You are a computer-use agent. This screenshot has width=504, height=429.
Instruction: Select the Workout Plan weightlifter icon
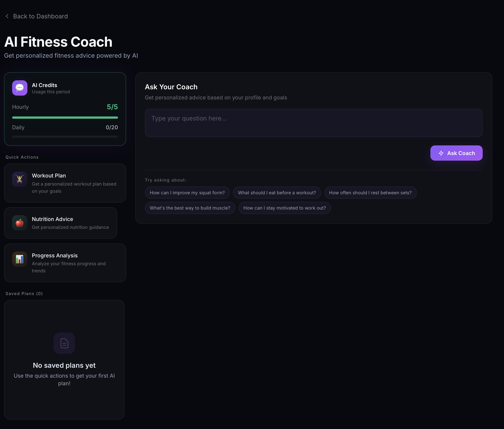[20, 179]
